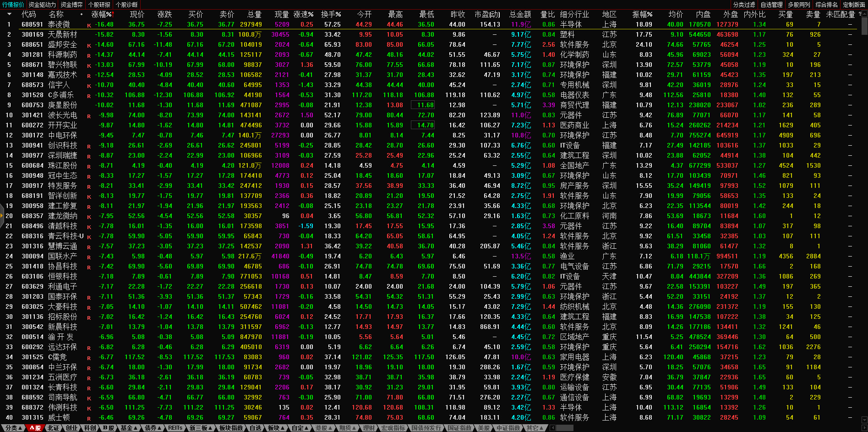This screenshot has height=432, width=868.
Task: Open the column dropdown arrow beside 代码 header
Action: tap(9, 14)
